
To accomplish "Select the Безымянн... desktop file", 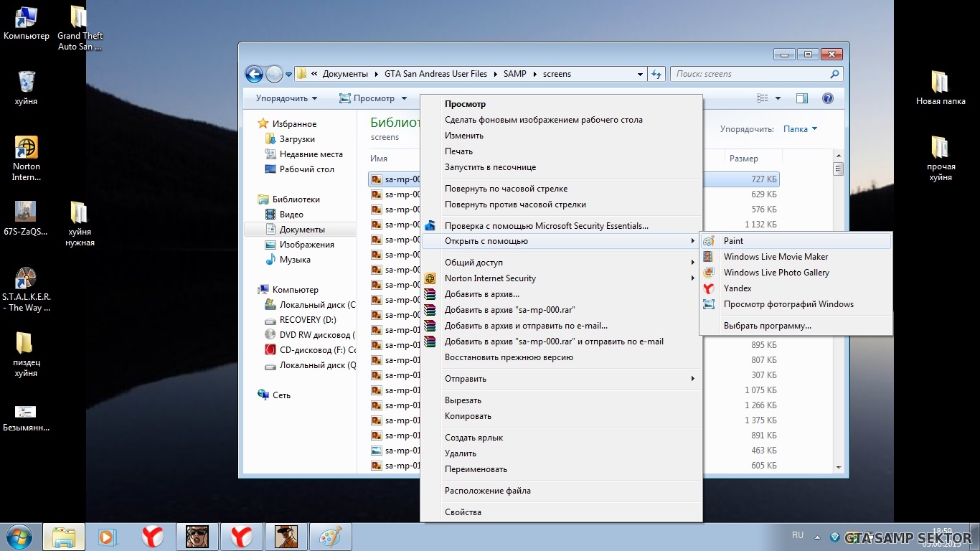I will click(x=27, y=418).
